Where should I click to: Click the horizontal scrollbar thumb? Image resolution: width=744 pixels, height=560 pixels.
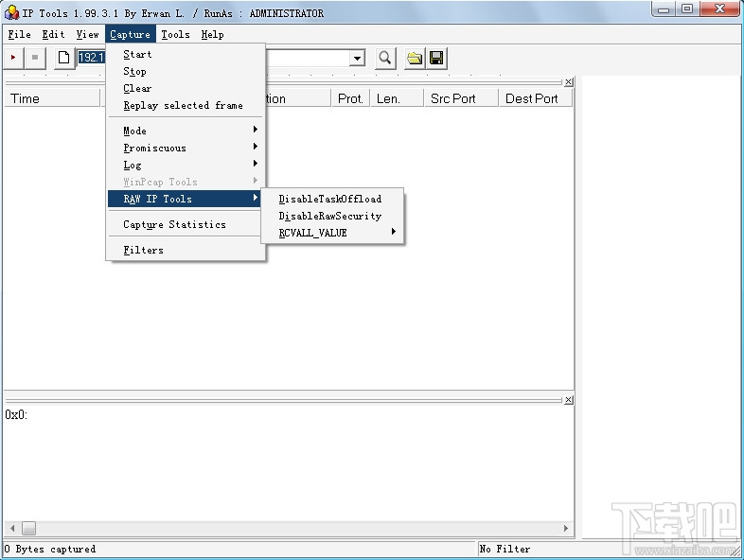pyautogui.click(x=29, y=528)
